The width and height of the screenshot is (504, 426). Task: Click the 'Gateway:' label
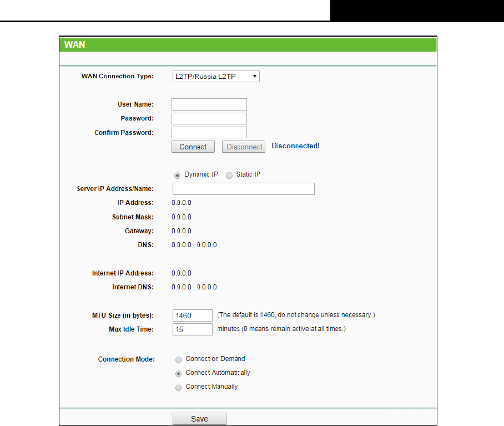pyautogui.click(x=139, y=231)
